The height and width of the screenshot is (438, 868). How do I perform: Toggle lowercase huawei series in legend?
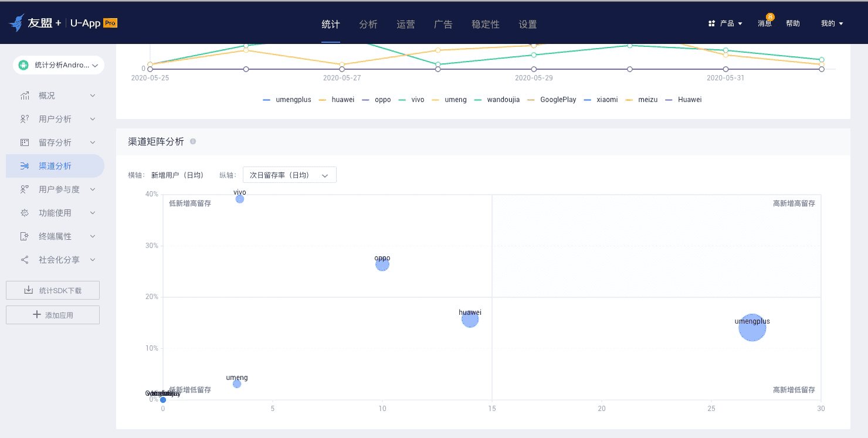coord(336,100)
